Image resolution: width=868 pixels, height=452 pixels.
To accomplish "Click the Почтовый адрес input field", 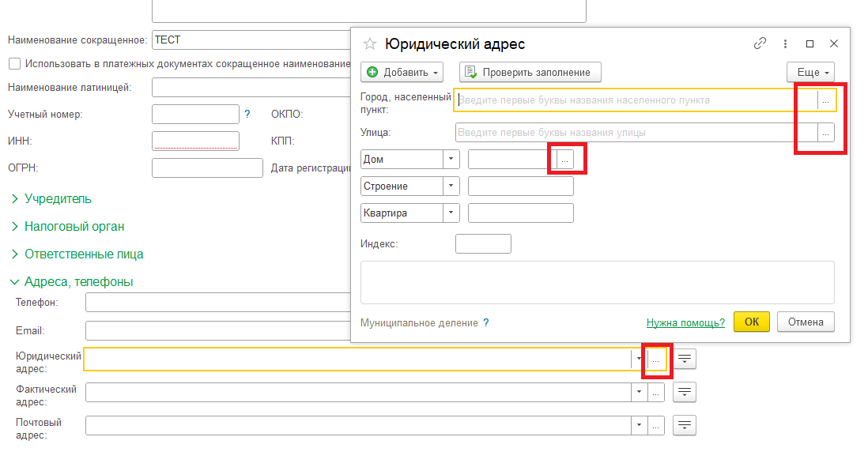I will point(359,426).
